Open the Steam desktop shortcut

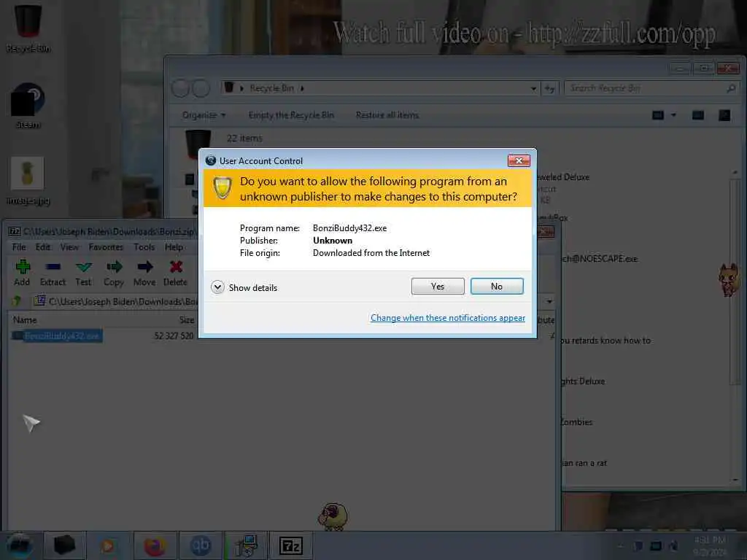click(28, 106)
